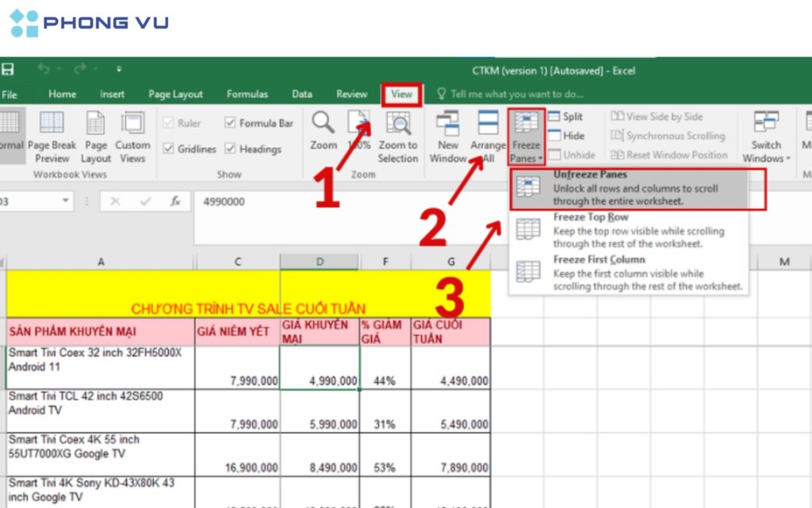This screenshot has width=812, height=508.
Task: Select the 53% discount cell
Action: [x=385, y=455]
